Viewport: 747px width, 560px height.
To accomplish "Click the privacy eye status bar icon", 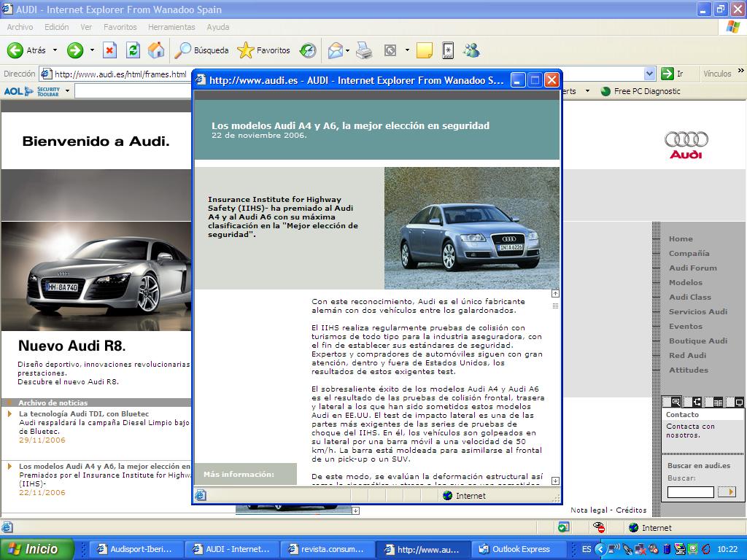I will pyautogui.click(x=598, y=527).
